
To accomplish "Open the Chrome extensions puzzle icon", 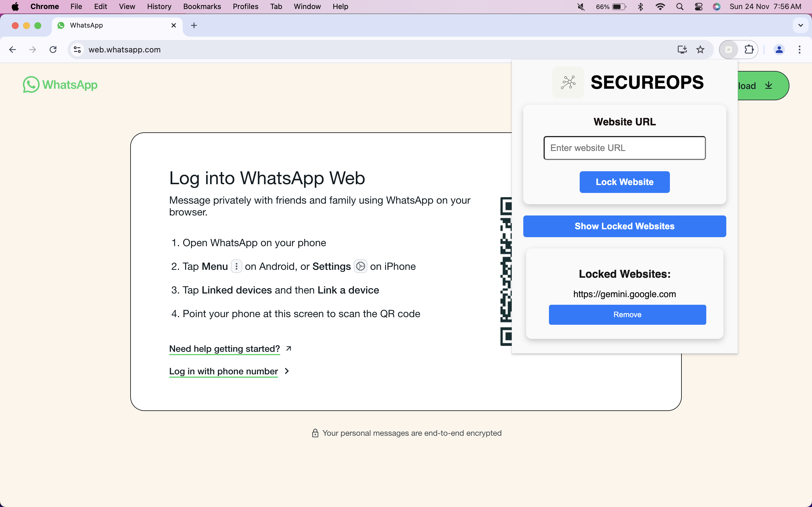I will (x=749, y=49).
